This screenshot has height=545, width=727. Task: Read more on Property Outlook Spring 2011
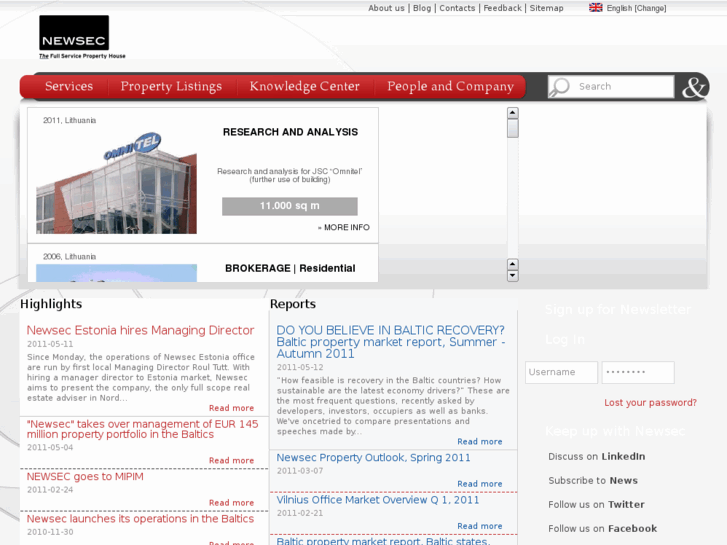pyautogui.click(x=480, y=484)
